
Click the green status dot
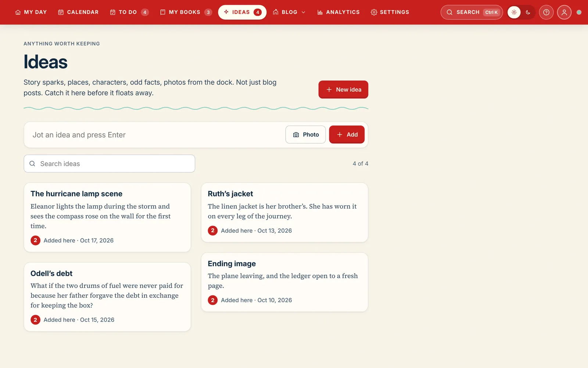coord(579,12)
